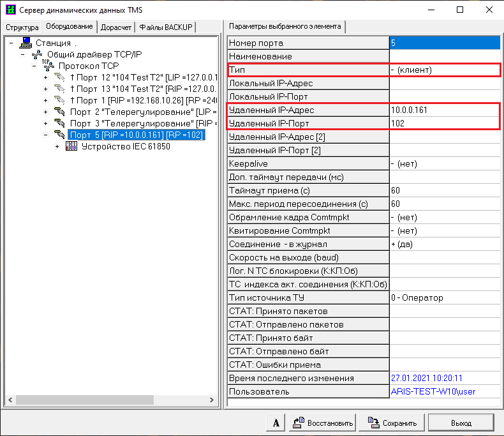Screen dimensions: 504x436
Task: Click the Port 12 connector icon
Action: point(59,77)
